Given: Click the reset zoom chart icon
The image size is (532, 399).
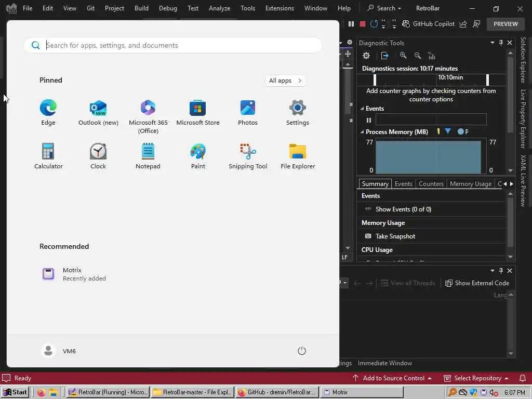Looking at the screenshot, I should click(x=432, y=56).
